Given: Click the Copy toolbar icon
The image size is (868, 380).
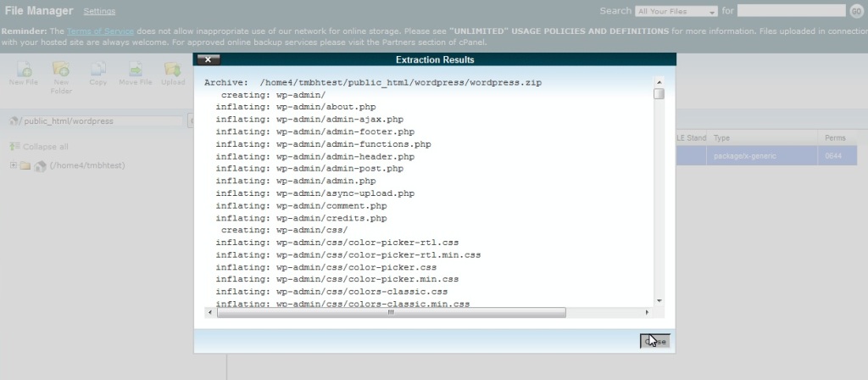Looking at the screenshot, I should pos(98,70).
